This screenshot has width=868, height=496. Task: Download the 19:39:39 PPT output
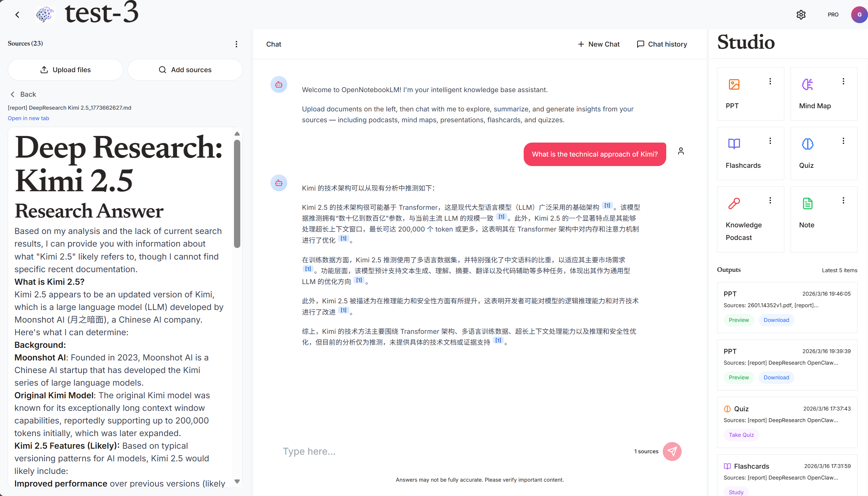(x=776, y=378)
